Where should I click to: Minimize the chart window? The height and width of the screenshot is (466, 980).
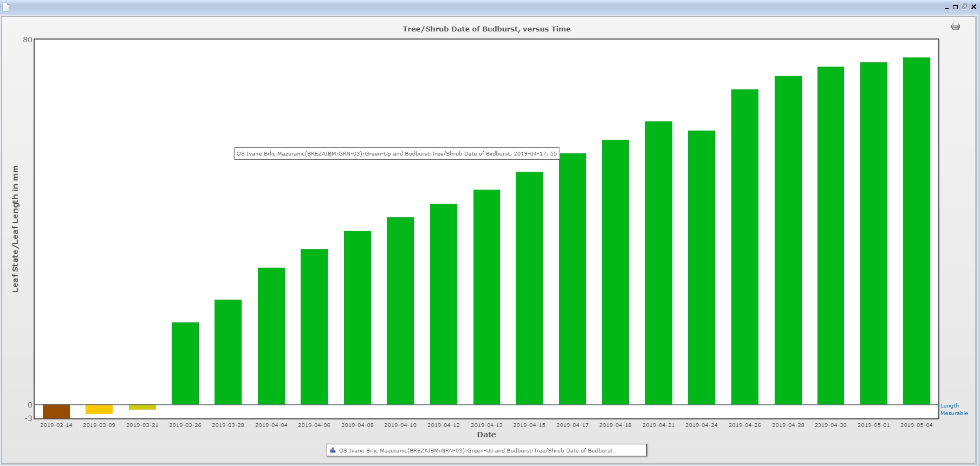(x=947, y=7)
